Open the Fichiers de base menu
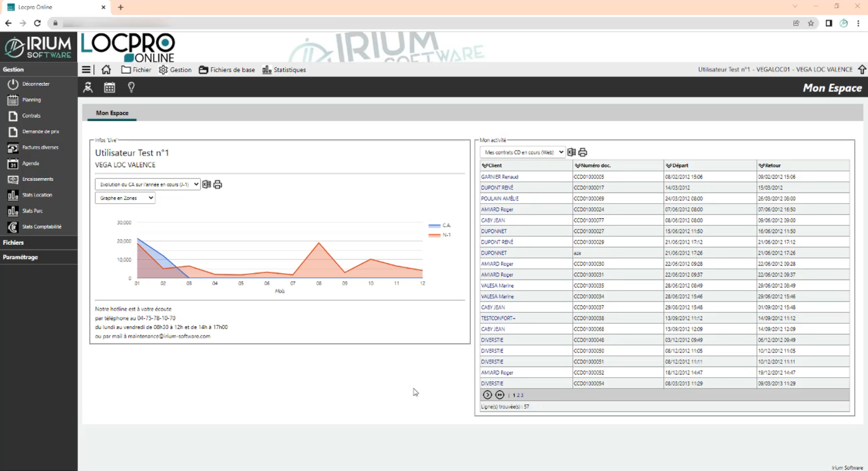This screenshot has height=471, width=868. (x=227, y=70)
